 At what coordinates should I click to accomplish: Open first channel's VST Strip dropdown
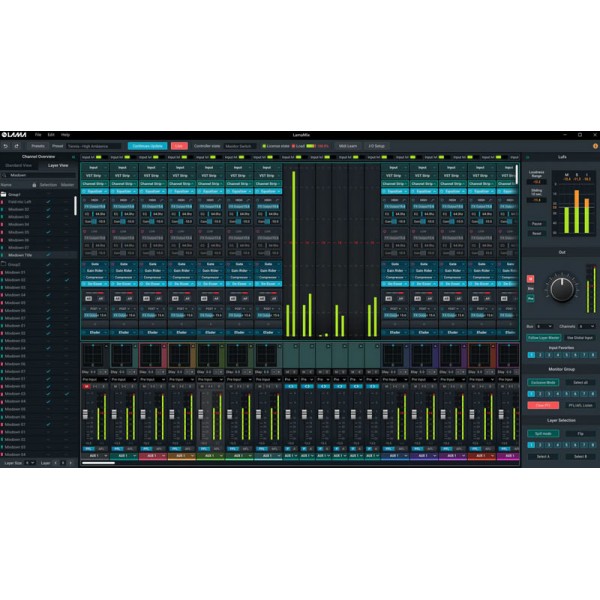click(95, 176)
